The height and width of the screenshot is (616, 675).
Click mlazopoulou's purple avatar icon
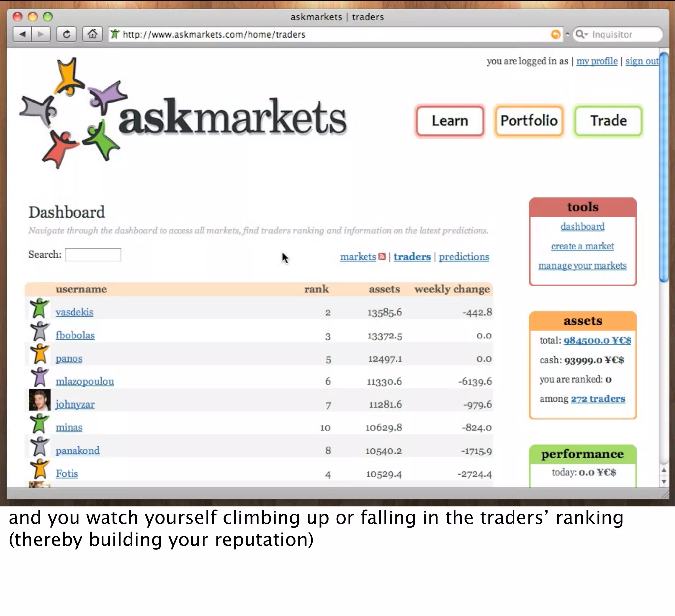(x=40, y=377)
